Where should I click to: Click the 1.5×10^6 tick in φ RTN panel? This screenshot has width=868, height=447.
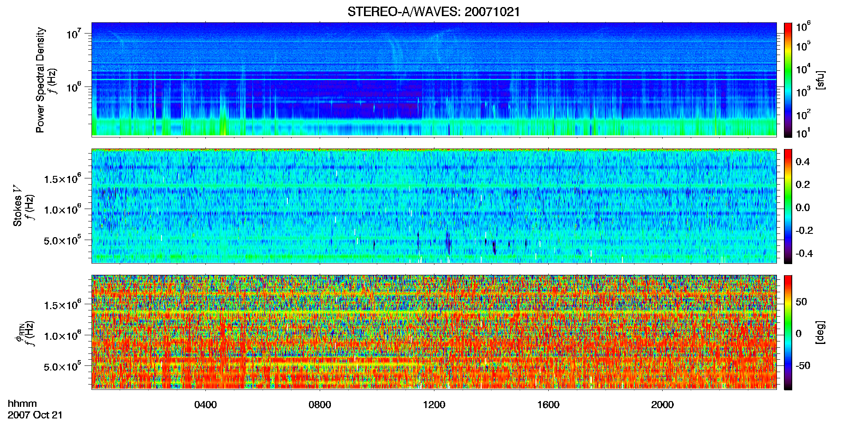(x=63, y=305)
